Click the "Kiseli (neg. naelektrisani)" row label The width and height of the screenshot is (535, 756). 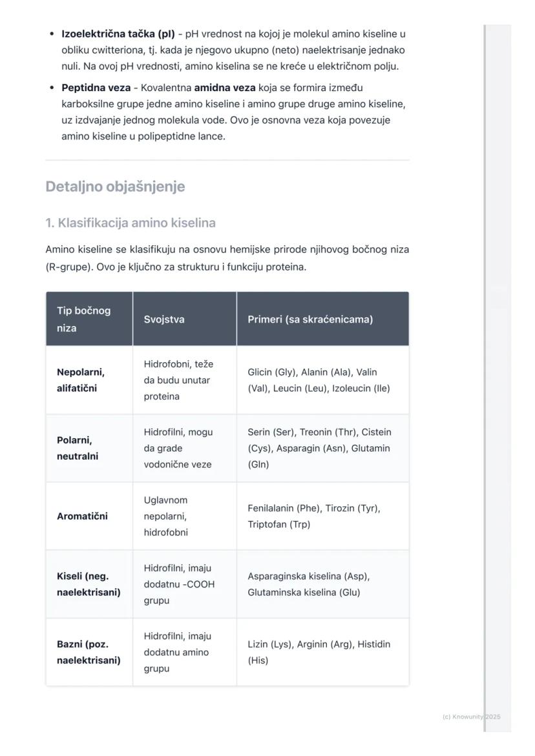[89, 584]
